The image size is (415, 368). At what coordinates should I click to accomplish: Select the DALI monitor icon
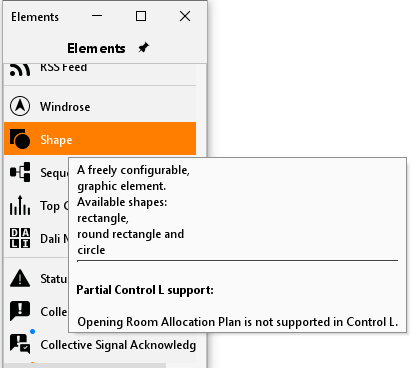pyautogui.click(x=20, y=238)
